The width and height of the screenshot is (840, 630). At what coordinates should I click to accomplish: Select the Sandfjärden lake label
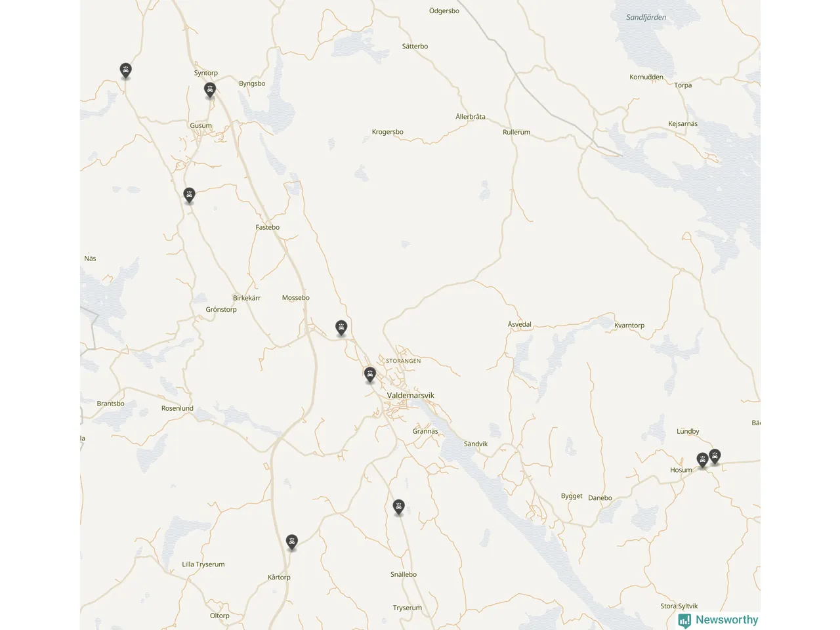(646, 18)
